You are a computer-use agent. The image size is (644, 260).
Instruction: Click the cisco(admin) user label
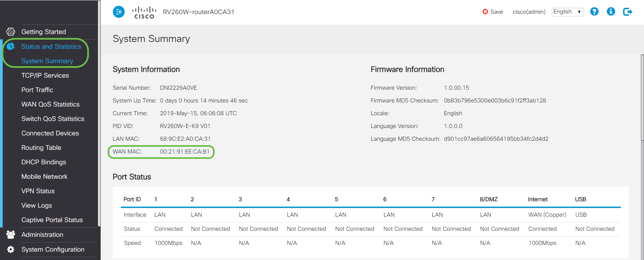529,12
